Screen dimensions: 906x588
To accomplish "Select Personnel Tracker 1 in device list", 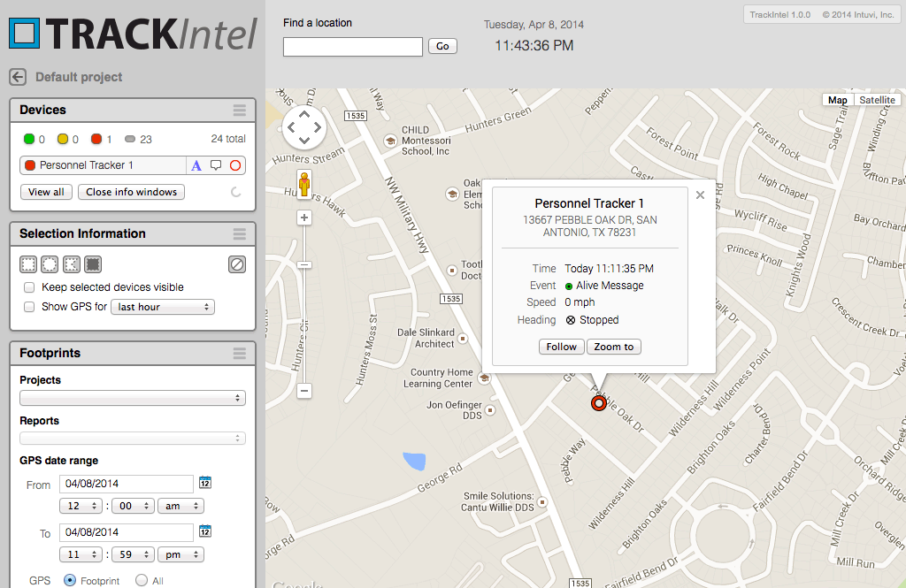I will [103, 165].
